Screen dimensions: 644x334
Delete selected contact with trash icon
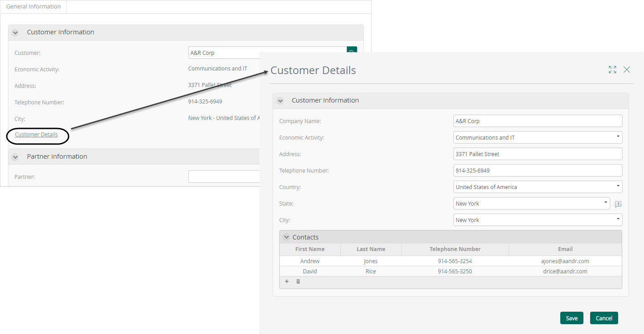[x=298, y=281]
